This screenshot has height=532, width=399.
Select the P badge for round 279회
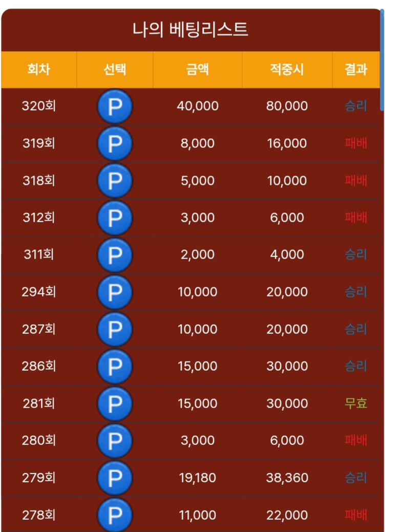pos(115,478)
